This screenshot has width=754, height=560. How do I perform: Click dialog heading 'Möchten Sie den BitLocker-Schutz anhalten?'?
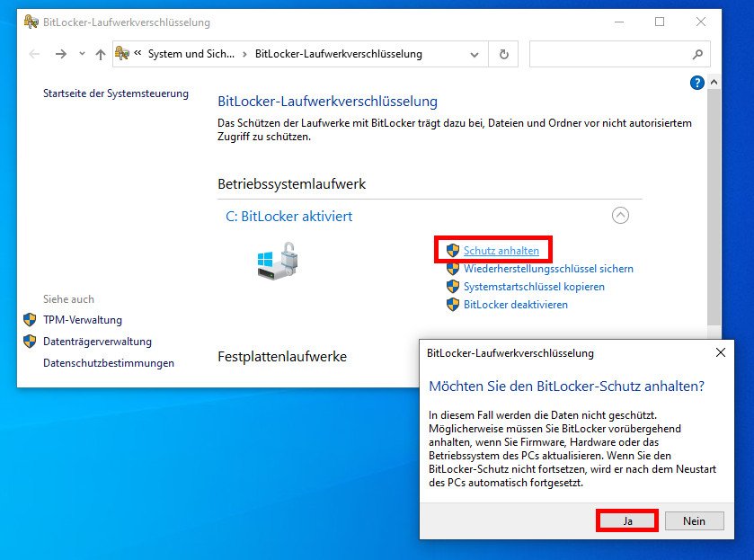click(566, 387)
